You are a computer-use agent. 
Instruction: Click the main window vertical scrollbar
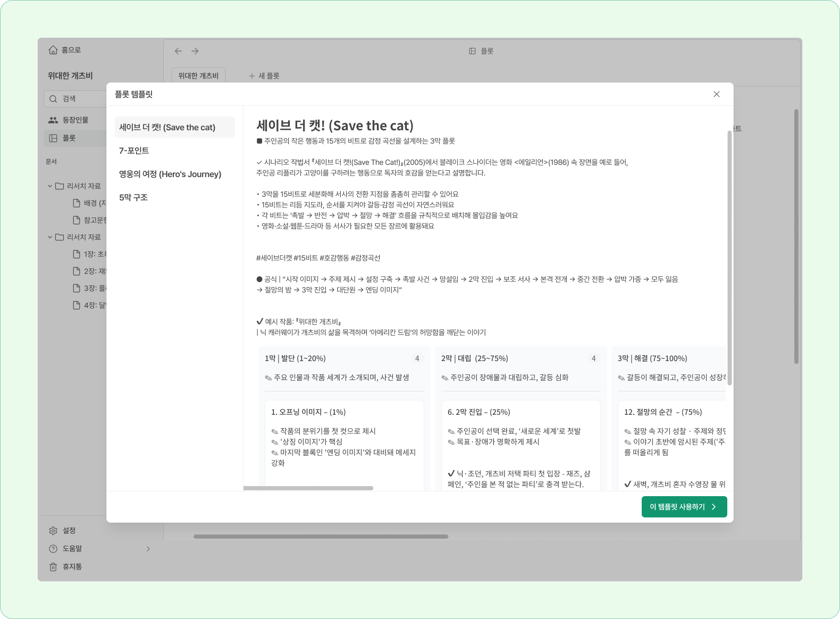pyautogui.click(x=796, y=237)
